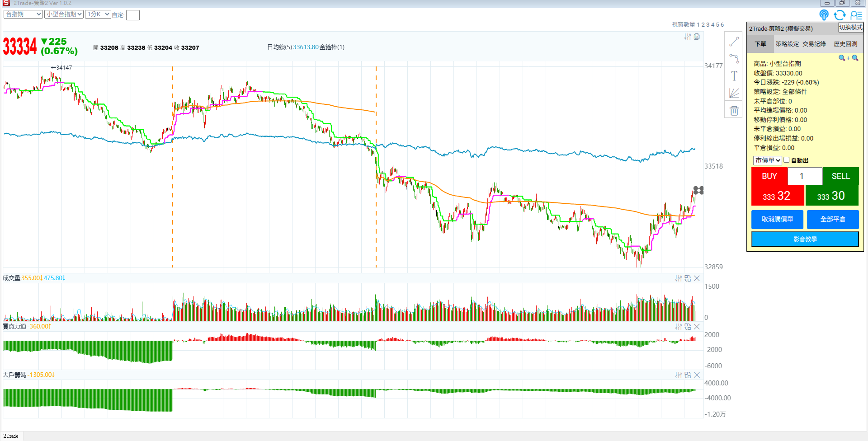Click the 全部平倉 button
The image size is (868, 441).
click(833, 219)
